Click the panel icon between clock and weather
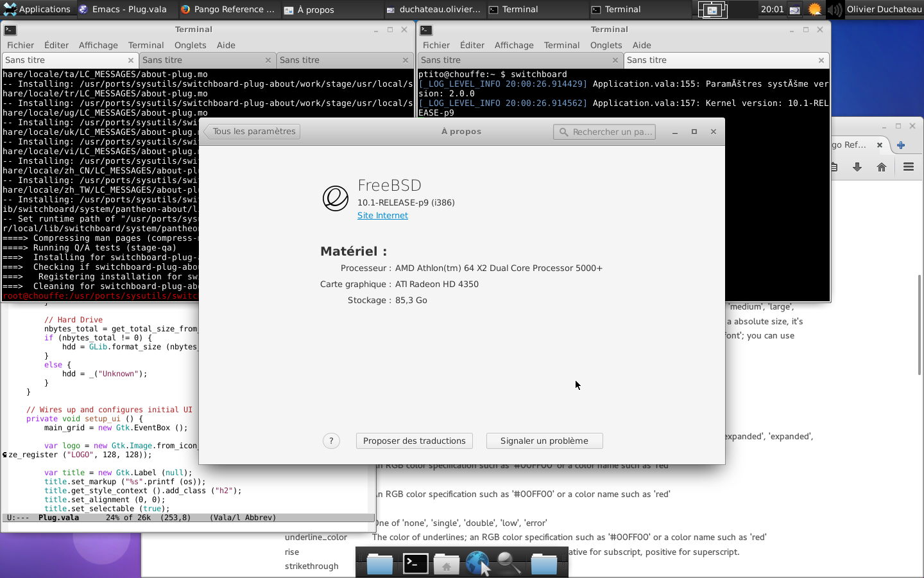924x578 pixels. [795, 10]
